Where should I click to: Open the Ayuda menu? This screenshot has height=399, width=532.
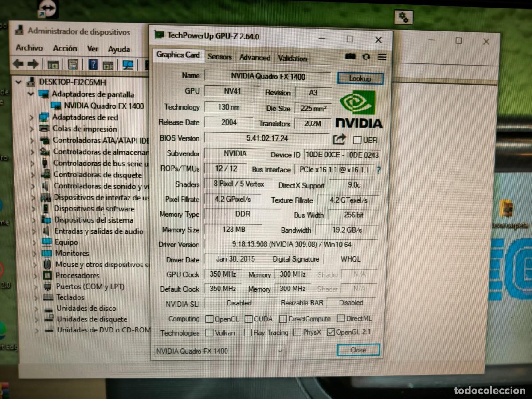[x=119, y=49]
